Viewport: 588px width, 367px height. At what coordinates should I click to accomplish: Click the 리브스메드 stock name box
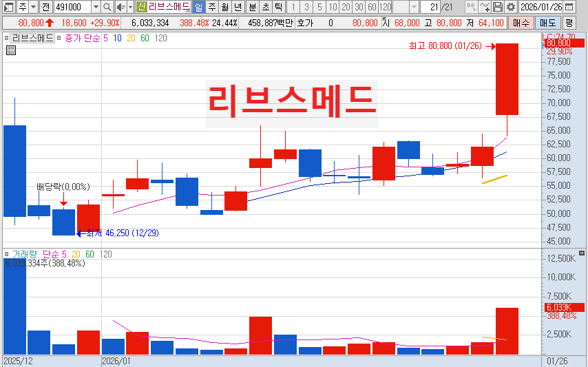169,7
